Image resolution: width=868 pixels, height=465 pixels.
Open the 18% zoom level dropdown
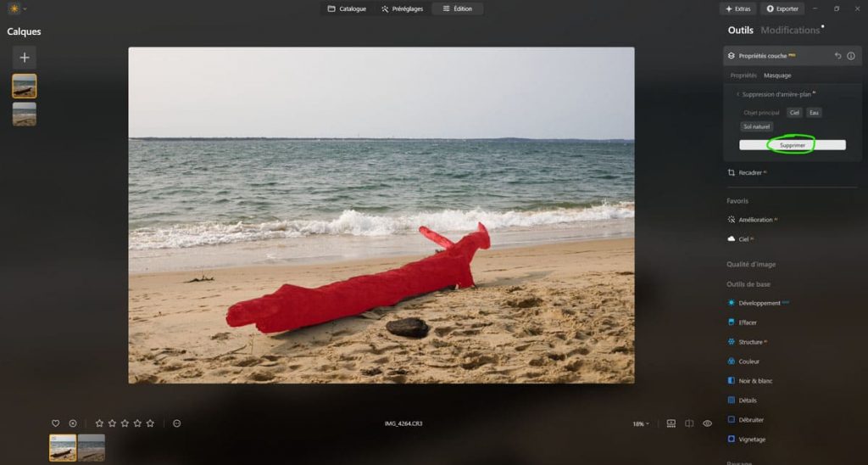point(641,423)
